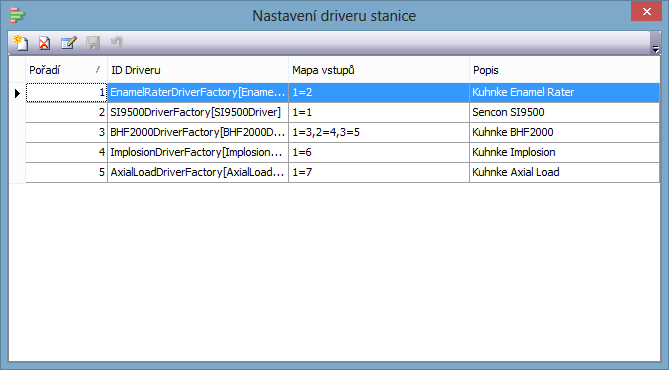The image size is (669, 370).
Task: Close the Nastavení driveru stanice window
Action: point(646,12)
